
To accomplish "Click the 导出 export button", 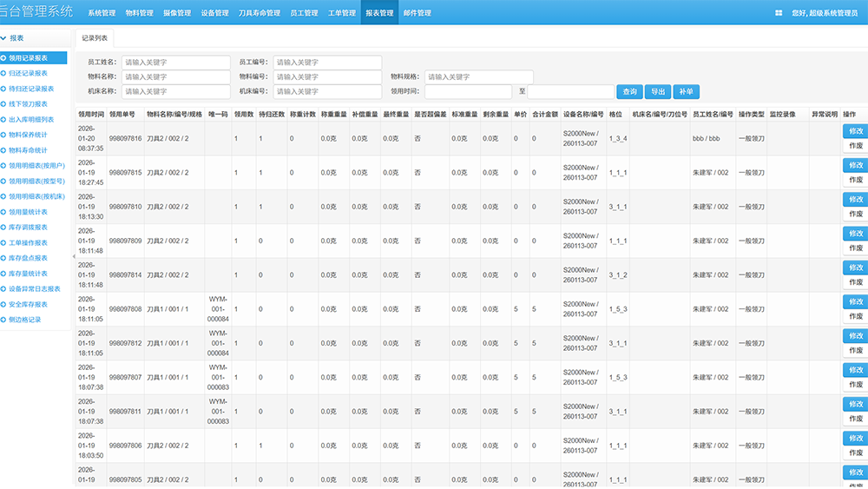I will 659,91.
